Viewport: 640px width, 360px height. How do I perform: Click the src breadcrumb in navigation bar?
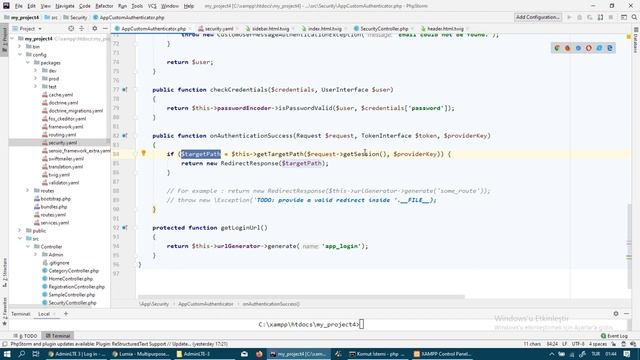point(51,18)
